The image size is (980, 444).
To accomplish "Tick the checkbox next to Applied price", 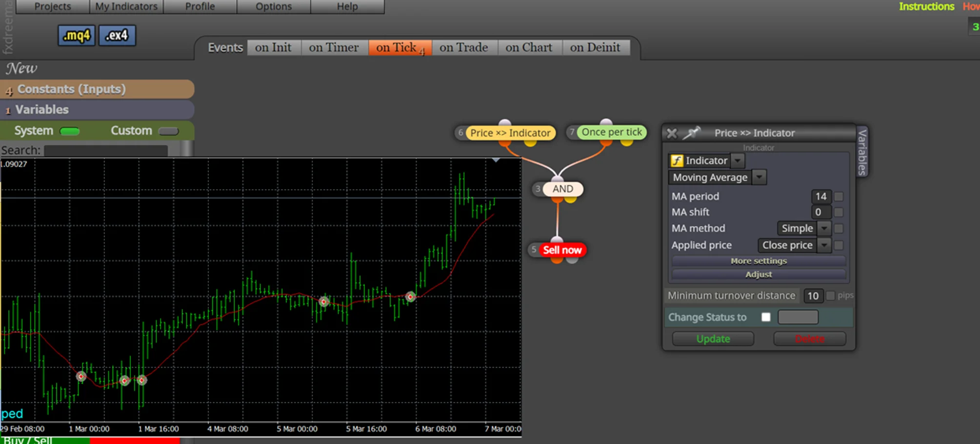I will [839, 245].
